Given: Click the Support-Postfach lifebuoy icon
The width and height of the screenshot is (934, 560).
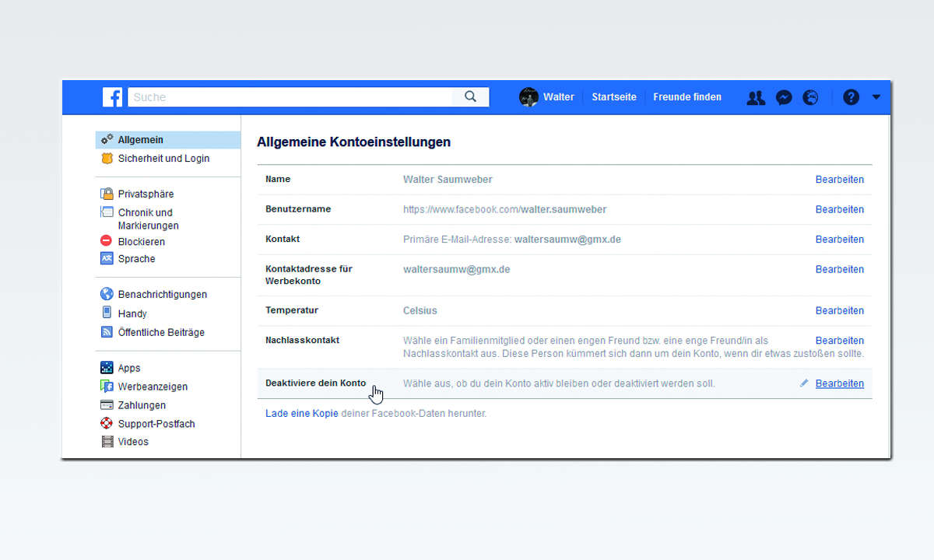Looking at the screenshot, I should pos(107,424).
